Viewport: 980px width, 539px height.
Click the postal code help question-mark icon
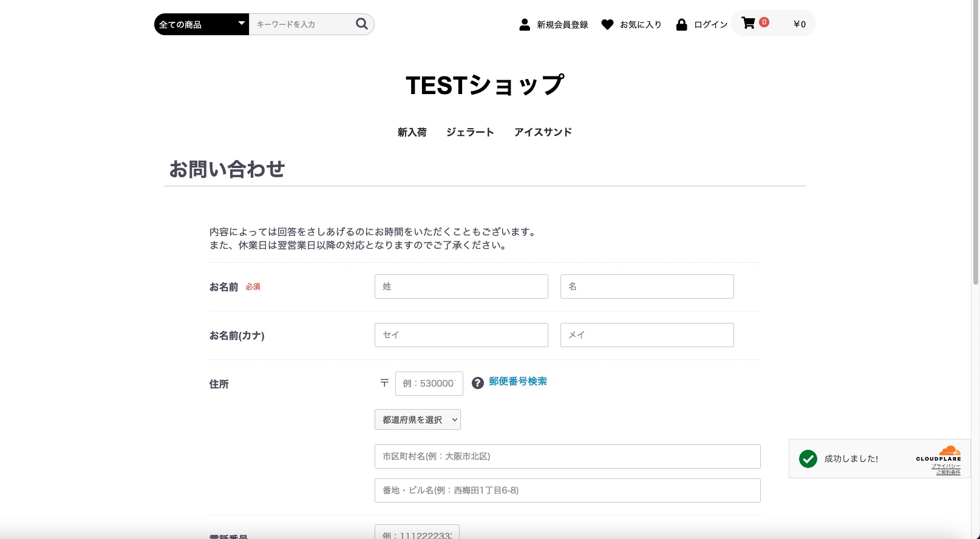478,383
